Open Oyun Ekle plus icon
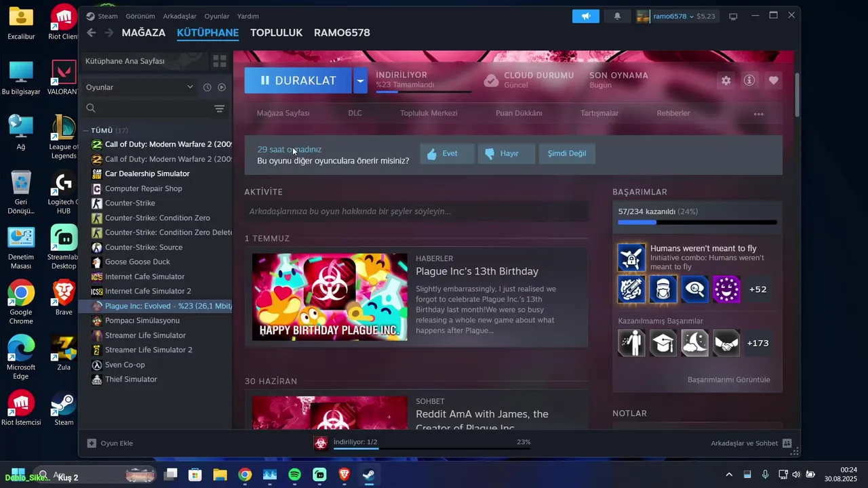868x488 pixels. [x=92, y=443]
